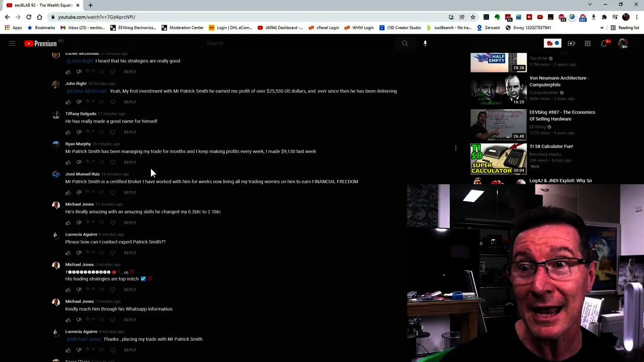This screenshot has width=644, height=362.
Task: Reply to José Manuel Ruiz's comment
Action: pyautogui.click(x=130, y=193)
